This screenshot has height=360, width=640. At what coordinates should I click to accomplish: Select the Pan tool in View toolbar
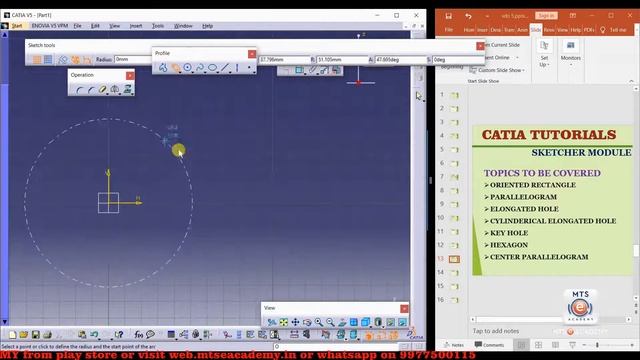(295, 322)
